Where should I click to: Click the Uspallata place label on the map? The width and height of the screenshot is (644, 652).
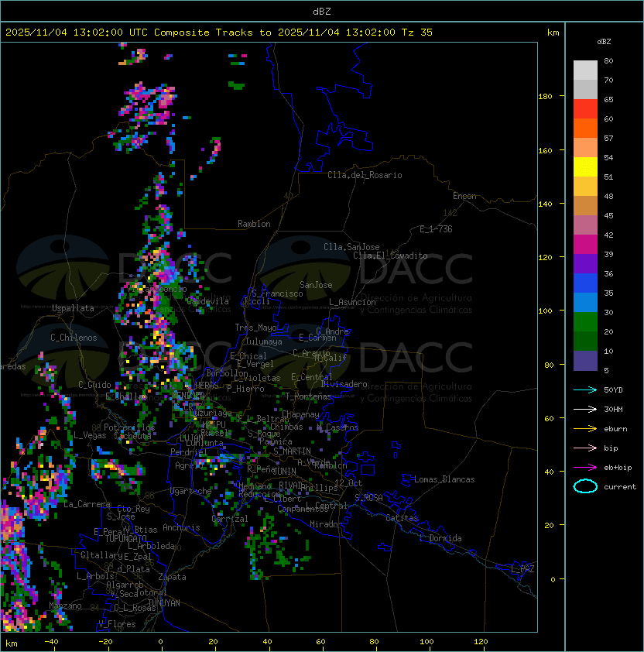click(73, 308)
